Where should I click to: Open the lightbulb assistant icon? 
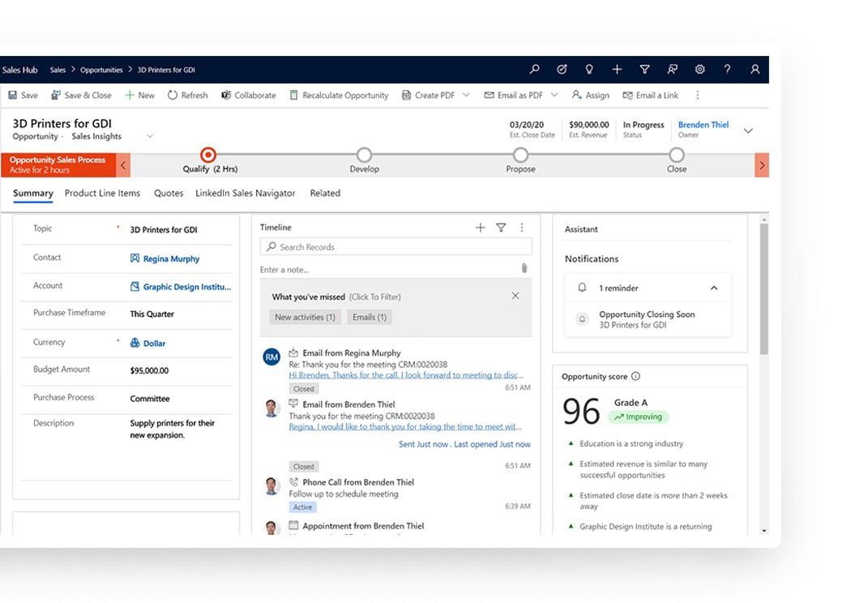click(589, 70)
